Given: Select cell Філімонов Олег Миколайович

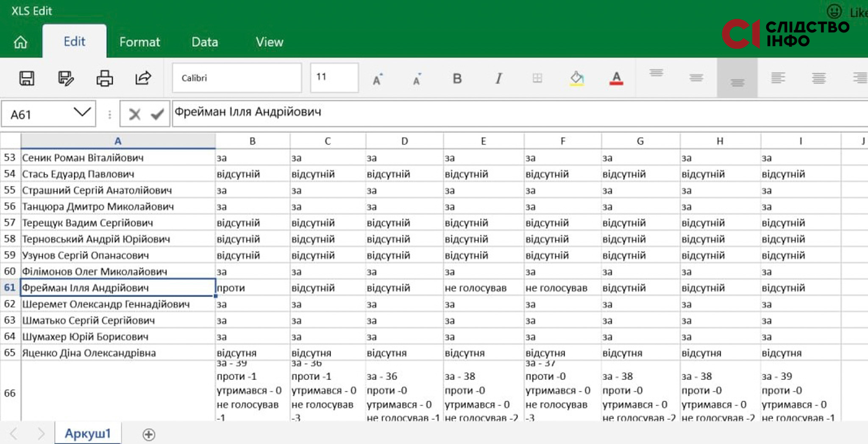Looking at the screenshot, I should click(118, 271).
